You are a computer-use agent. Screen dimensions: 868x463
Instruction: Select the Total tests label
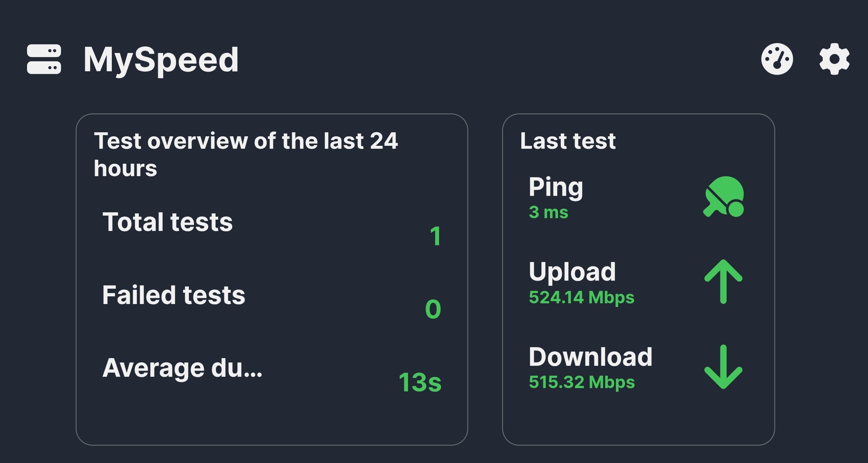click(167, 222)
